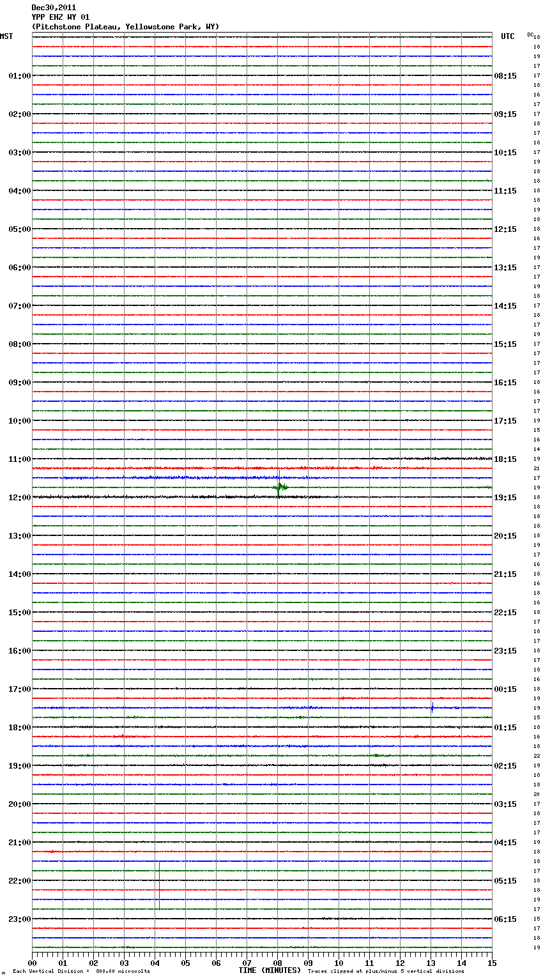543x980 pixels.
Task: Click the 01:00 MST time label
Action: point(19,76)
